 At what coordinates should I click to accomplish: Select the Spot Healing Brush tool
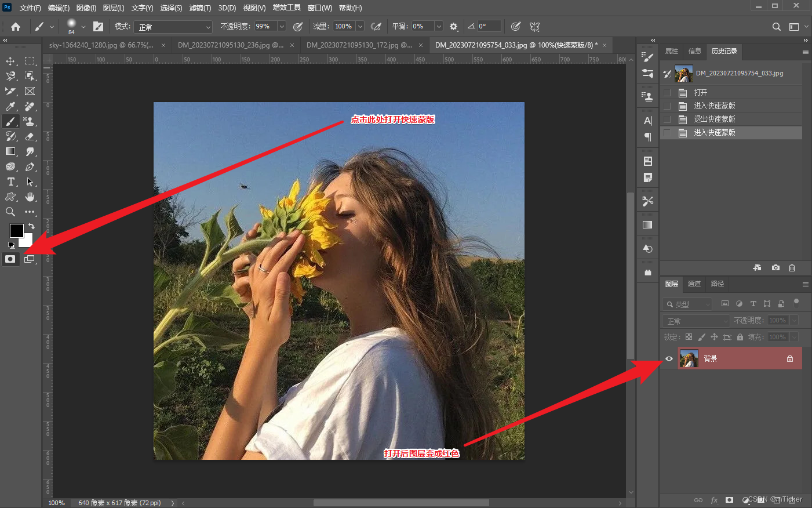30,106
